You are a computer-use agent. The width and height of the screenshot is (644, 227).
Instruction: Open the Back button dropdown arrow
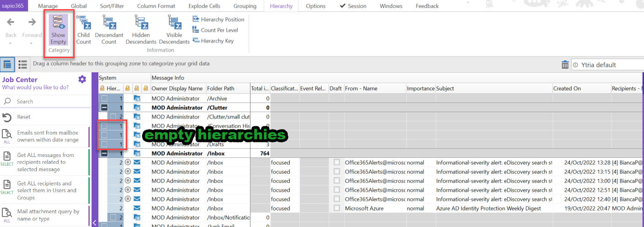pos(11,43)
